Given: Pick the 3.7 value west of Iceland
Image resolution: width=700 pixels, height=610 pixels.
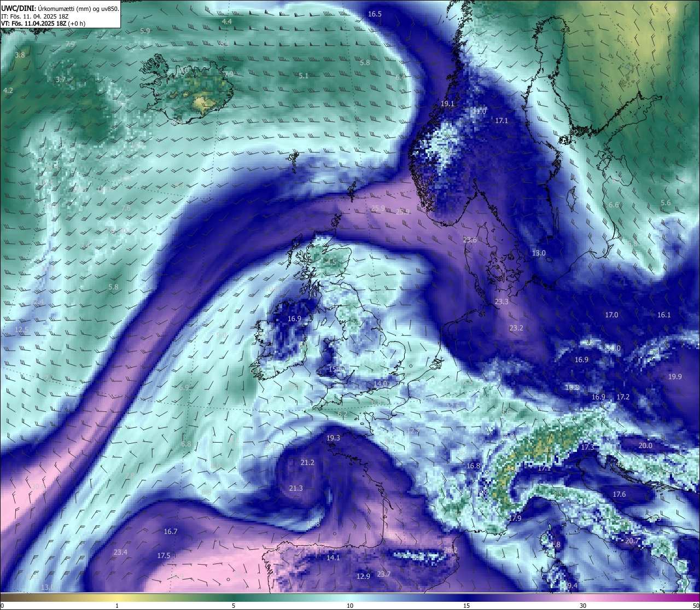Looking at the screenshot, I should (61, 79).
